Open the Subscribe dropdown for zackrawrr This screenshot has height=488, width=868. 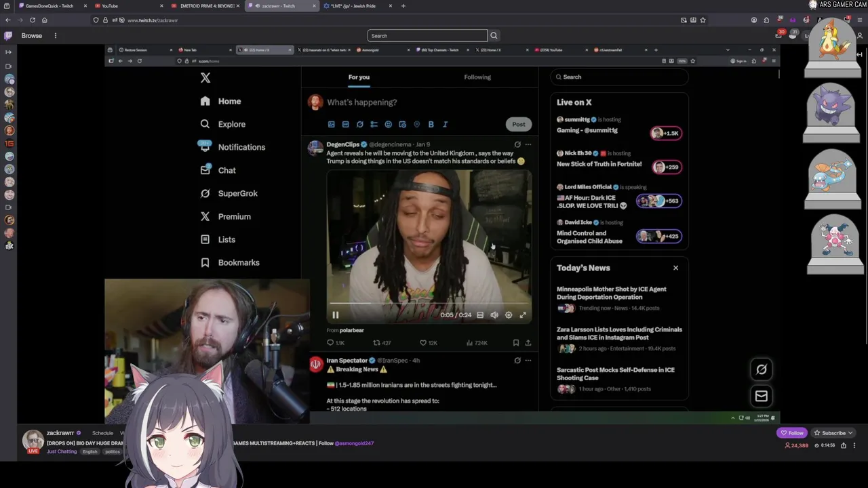(x=833, y=433)
